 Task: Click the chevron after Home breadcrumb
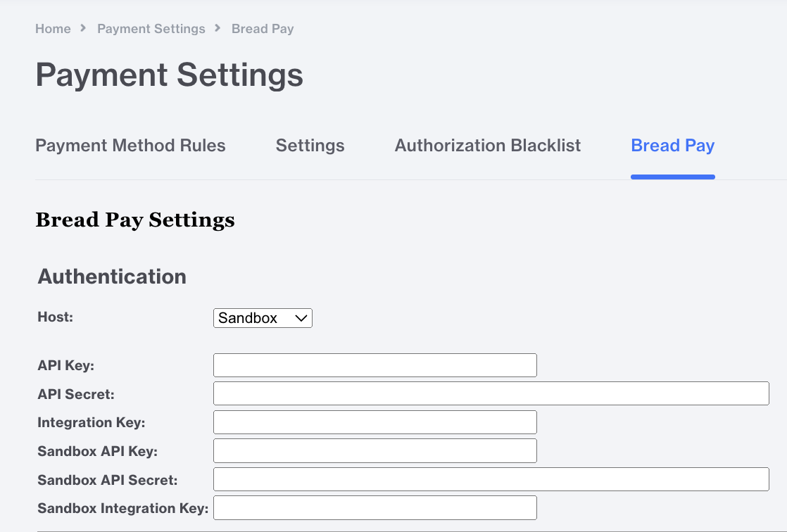[x=84, y=28]
